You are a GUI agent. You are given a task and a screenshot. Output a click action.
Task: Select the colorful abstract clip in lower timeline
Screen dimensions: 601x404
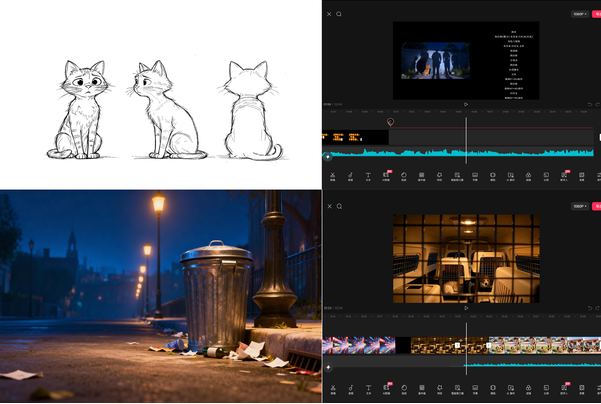click(x=357, y=345)
